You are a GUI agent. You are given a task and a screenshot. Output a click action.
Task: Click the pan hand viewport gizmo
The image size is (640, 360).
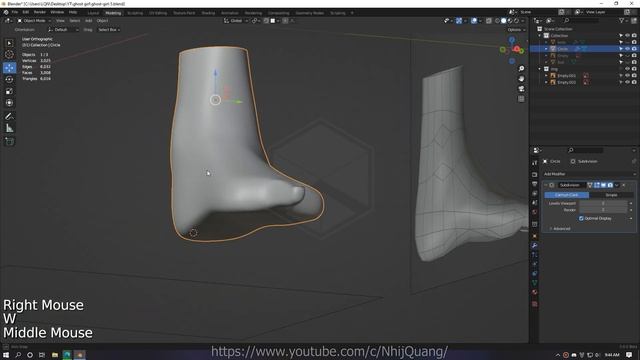(x=521, y=79)
